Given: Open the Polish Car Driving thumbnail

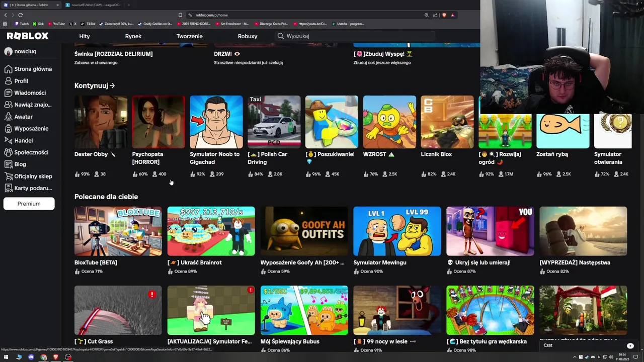Looking at the screenshot, I should (x=274, y=122).
